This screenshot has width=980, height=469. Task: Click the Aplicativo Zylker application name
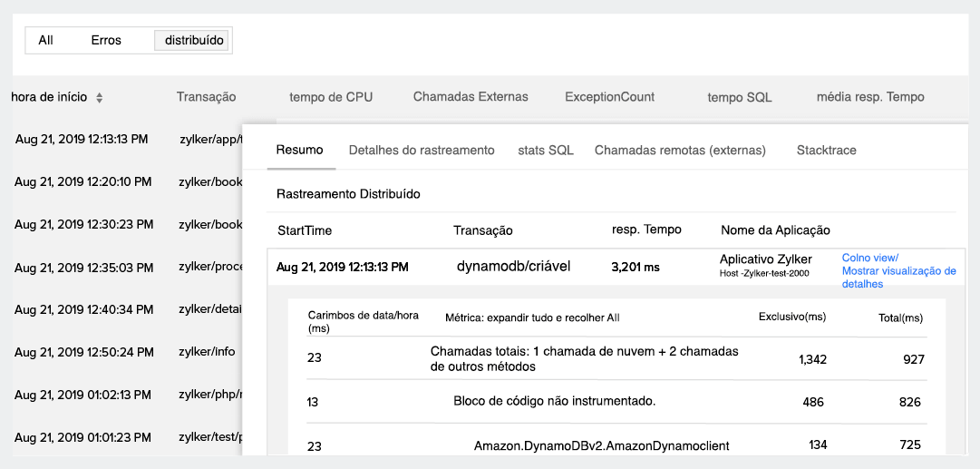[x=766, y=259]
